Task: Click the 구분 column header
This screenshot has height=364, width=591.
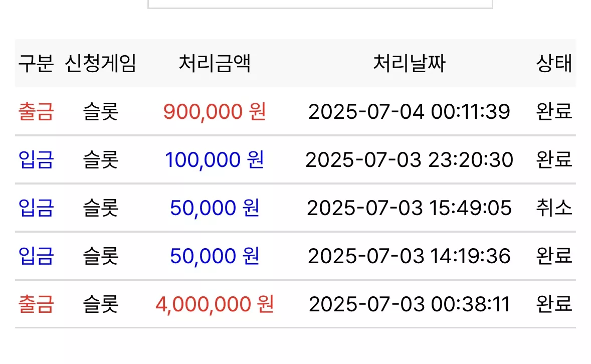Action: pyautogui.click(x=36, y=63)
